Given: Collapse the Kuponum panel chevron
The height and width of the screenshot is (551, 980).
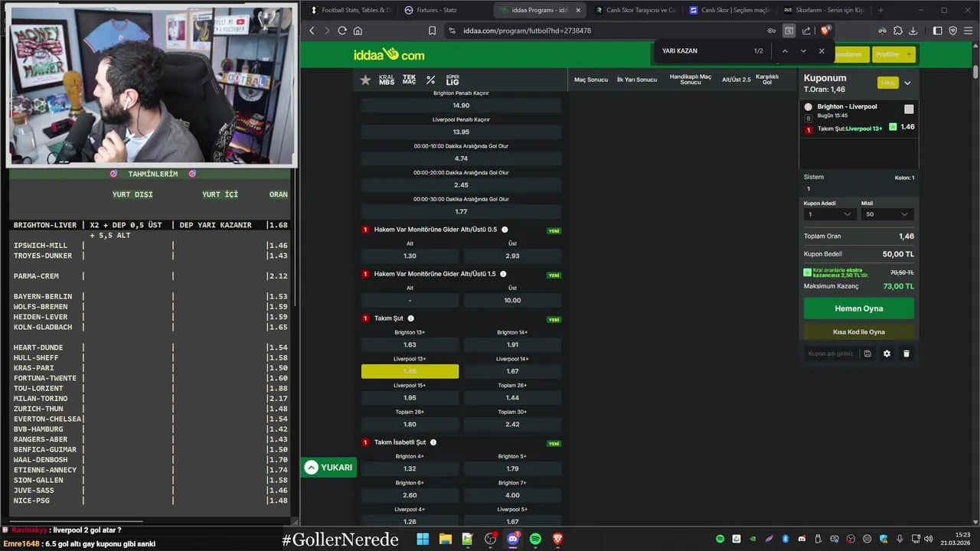Looking at the screenshot, I should click(907, 83).
